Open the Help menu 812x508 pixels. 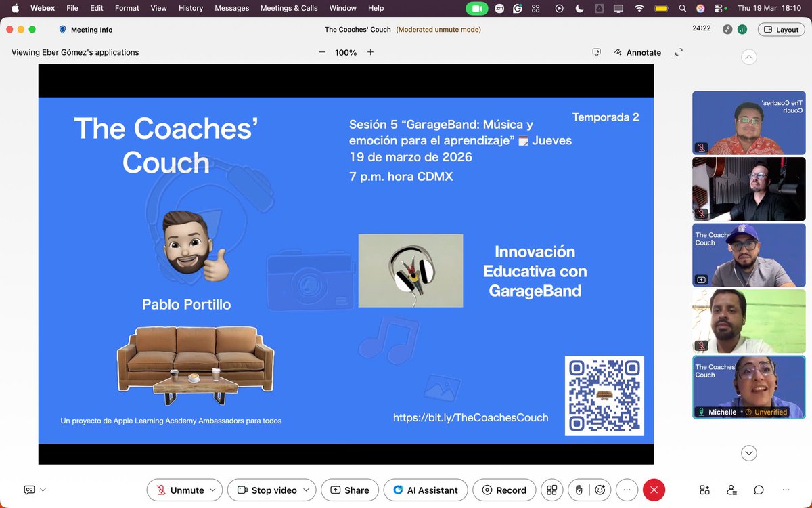tap(376, 8)
